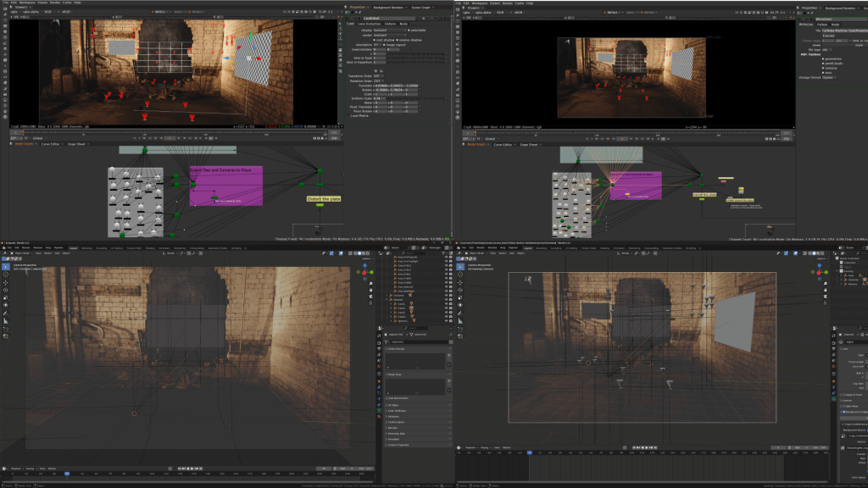Select the Move tool in bottom-left Blender
This screenshot has width=868, height=488.
[x=6, y=283]
